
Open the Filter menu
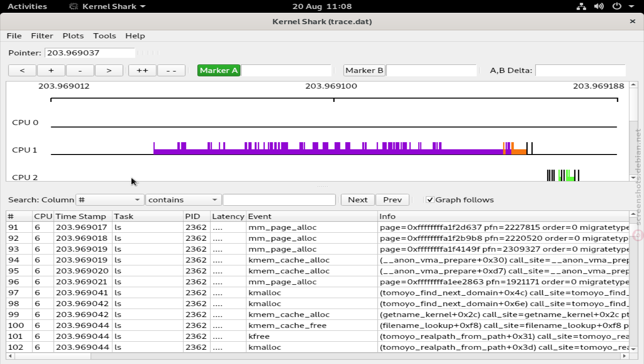pyautogui.click(x=42, y=36)
